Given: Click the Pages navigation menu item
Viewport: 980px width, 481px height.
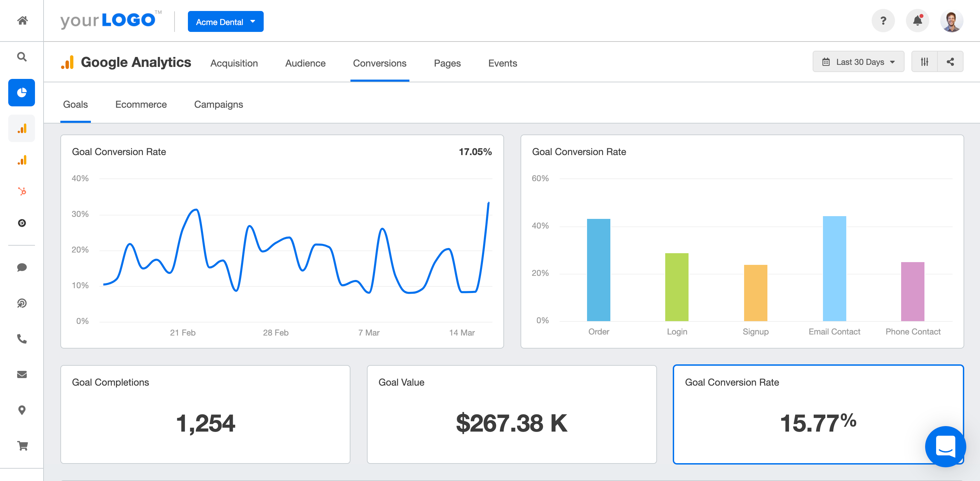Looking at the screenshot, I should pos(447,62).
